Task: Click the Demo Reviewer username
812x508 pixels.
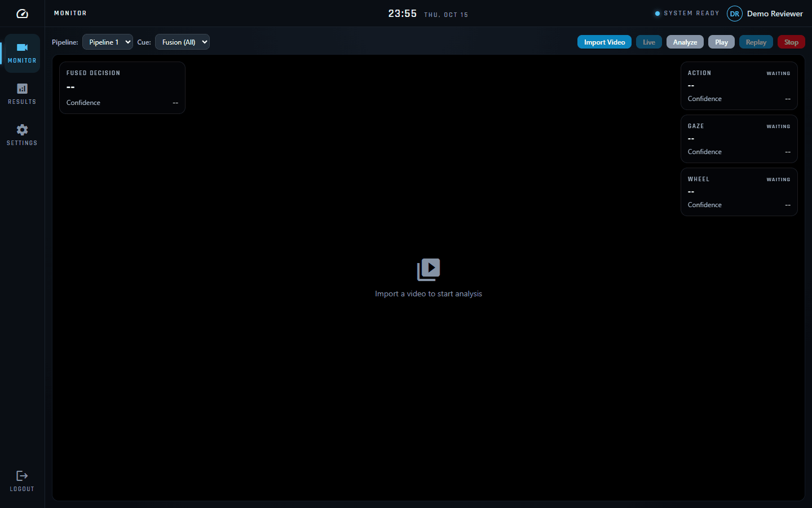Action: (775, 14)
